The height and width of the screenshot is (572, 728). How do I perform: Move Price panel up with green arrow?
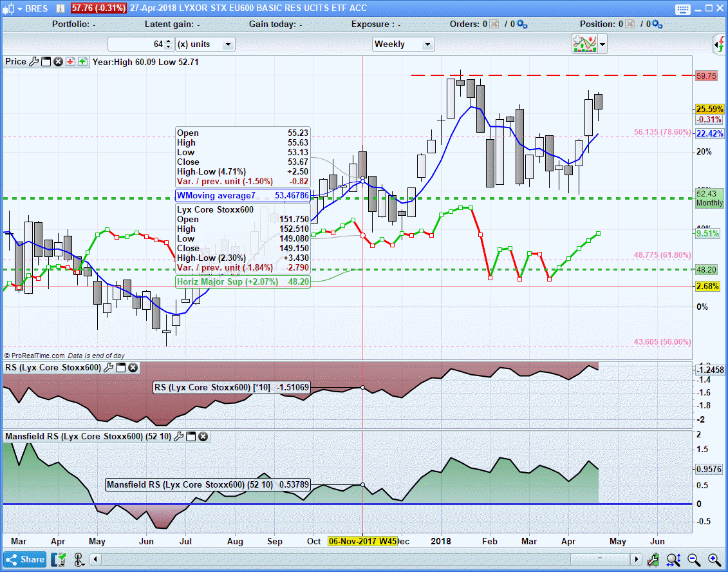coord(82,62)
